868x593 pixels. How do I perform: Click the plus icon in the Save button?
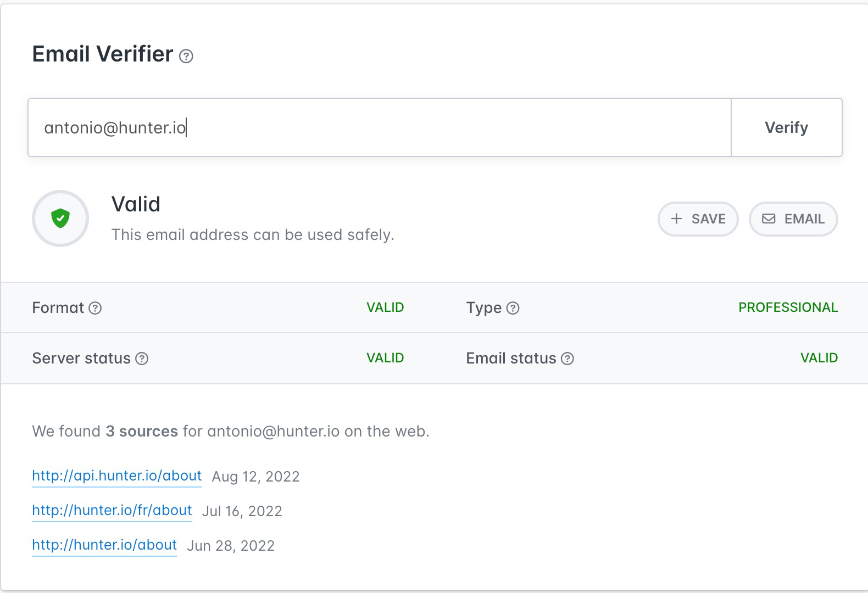click(x=677, y=219)
